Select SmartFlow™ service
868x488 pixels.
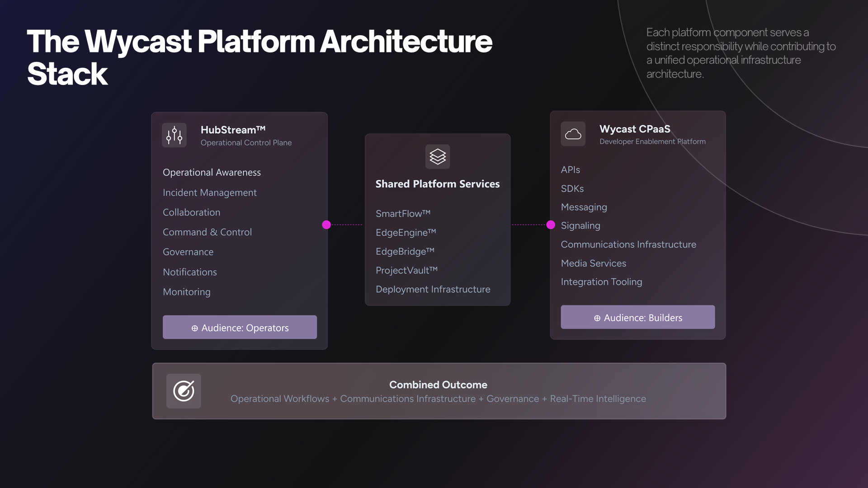pos(403,214)
